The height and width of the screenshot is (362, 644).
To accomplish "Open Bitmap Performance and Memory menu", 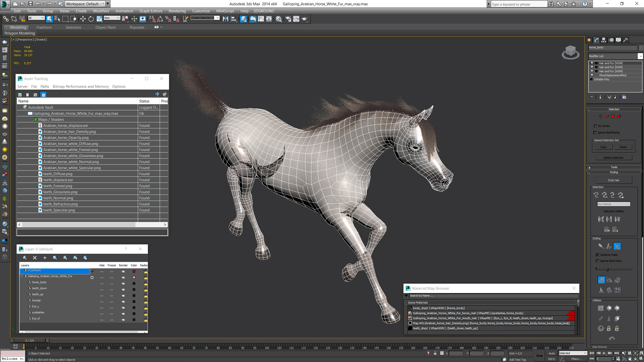I will pos(80,86).
